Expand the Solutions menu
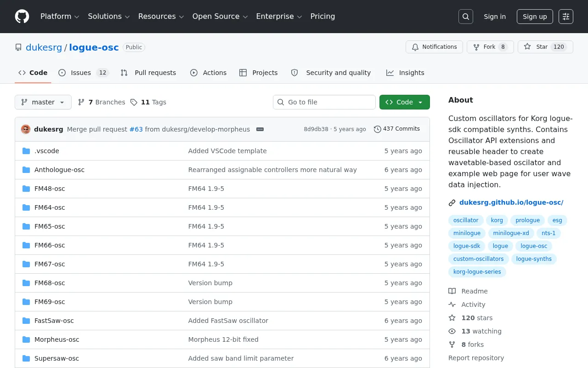 click(109, 17)
